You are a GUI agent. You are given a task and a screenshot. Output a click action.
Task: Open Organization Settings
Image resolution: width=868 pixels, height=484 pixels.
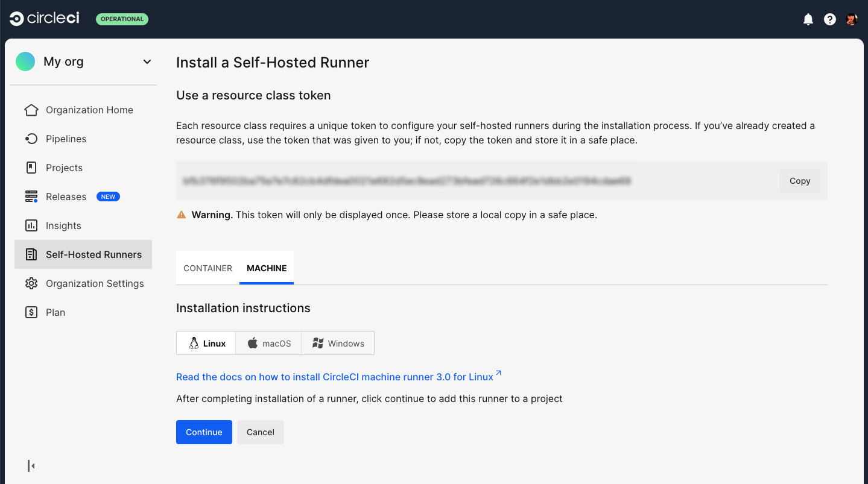click(83, 283)
